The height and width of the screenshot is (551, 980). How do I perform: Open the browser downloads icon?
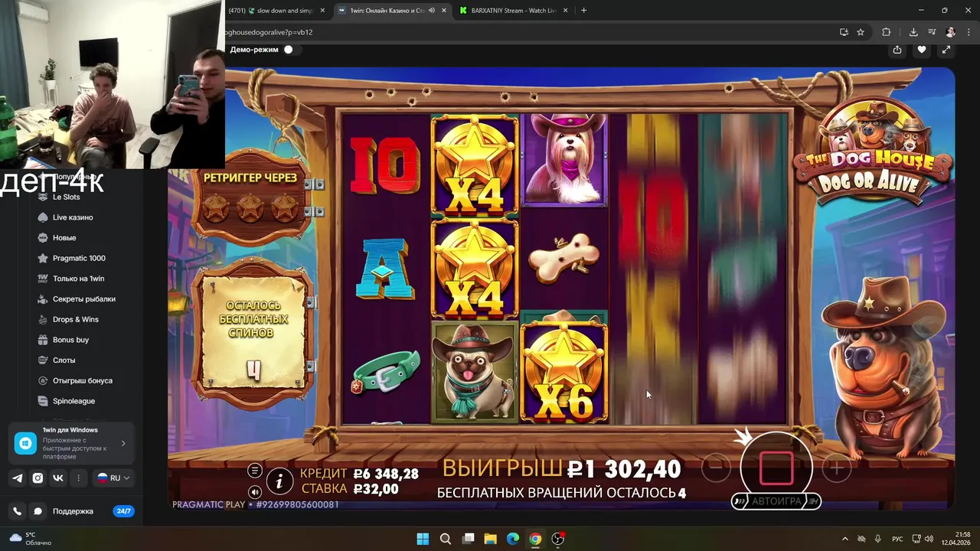pyautogui.click(x=913, y=32)
